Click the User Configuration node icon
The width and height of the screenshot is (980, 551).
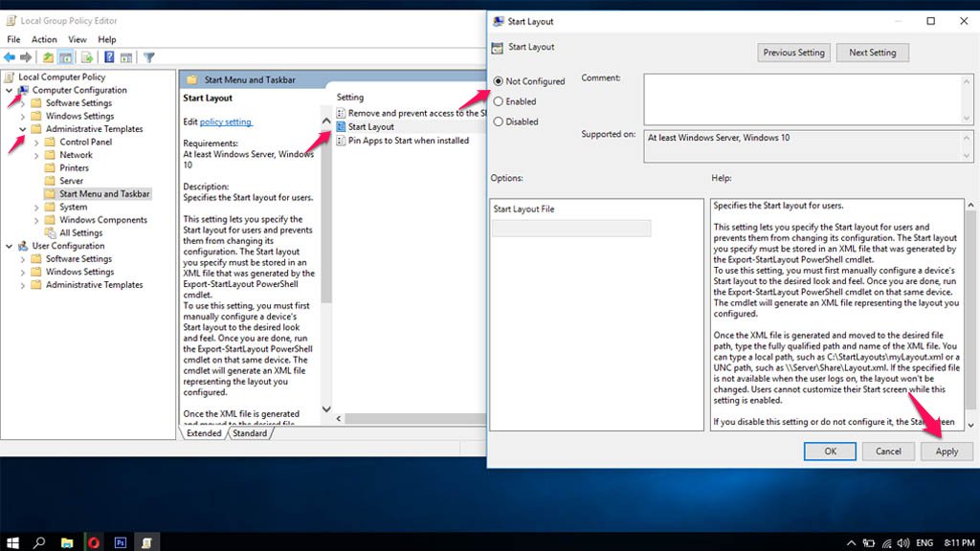tap(23, 246)
